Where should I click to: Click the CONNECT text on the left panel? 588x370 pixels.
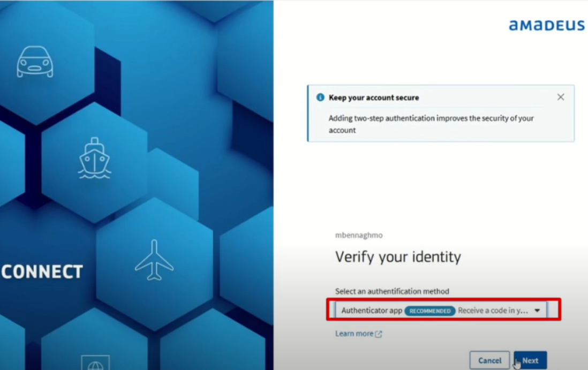pyautogui.click(x=42, y=272)
